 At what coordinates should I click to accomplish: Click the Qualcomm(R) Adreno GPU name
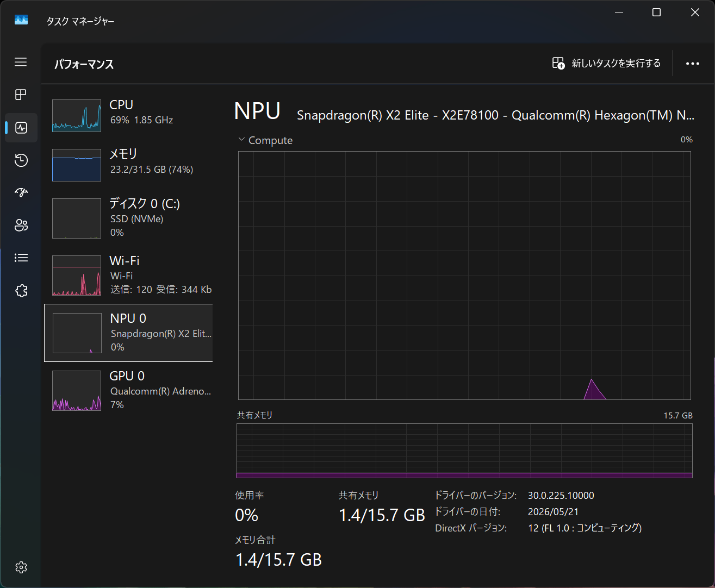pos(161,391)
